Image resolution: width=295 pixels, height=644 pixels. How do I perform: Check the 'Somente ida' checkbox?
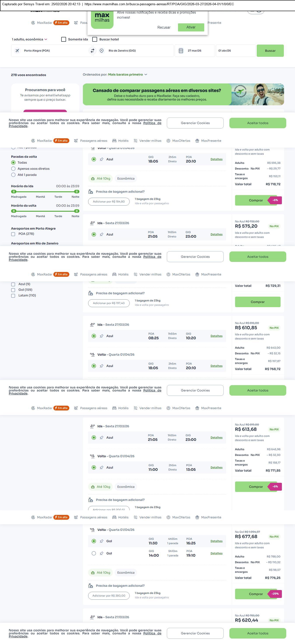64,40
